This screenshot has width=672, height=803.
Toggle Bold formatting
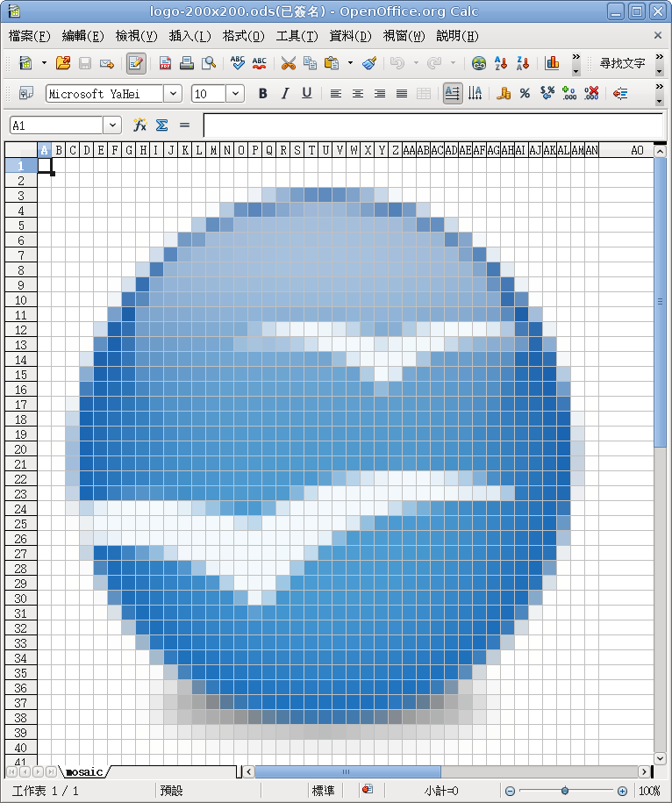click(x=262, y=94)
